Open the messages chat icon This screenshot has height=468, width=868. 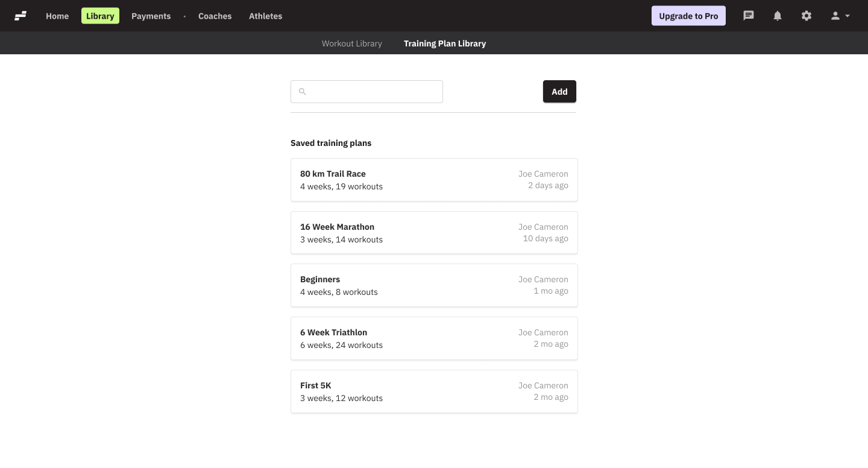point(749,16)
